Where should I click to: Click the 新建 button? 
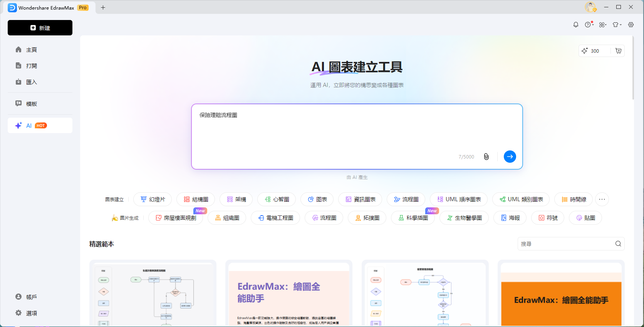40,28
